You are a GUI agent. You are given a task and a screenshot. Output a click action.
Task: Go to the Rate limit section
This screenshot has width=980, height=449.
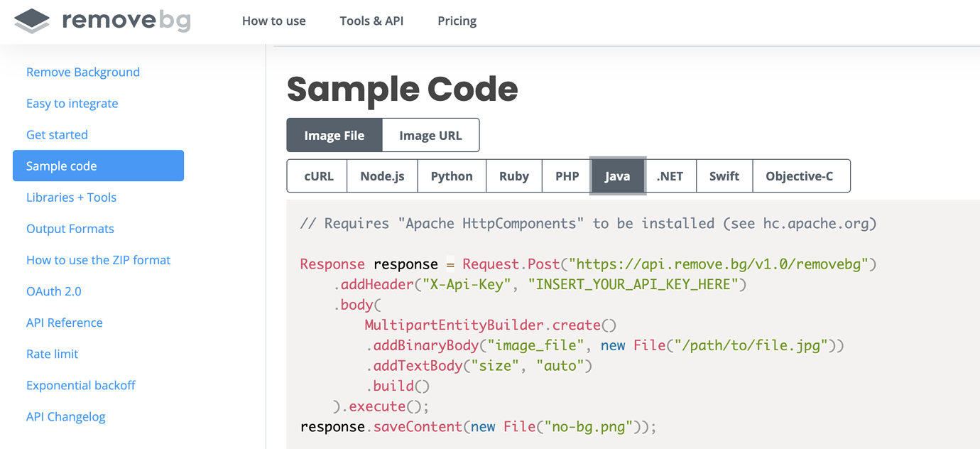pos(53,353)
